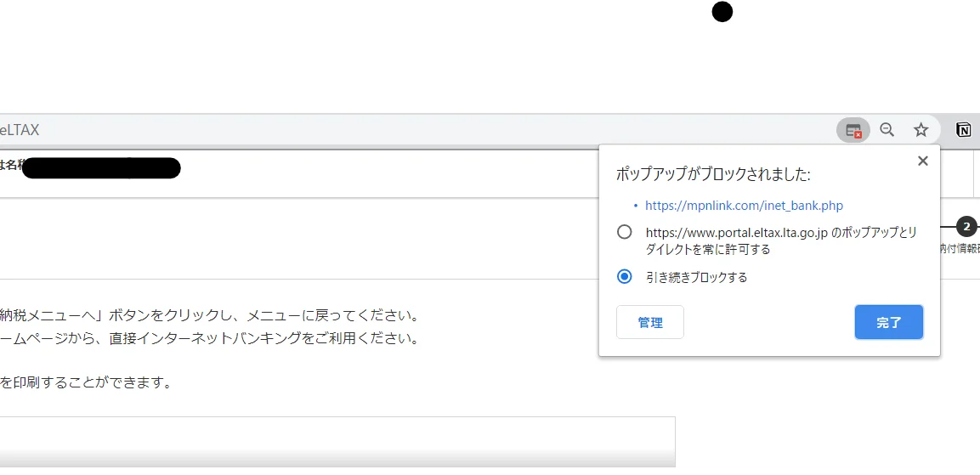The height and width of the screenshot is (475, 980).
Task: Click the popup blocked icon in address bar
Action: pyautogui.click(x=853, y=130)
